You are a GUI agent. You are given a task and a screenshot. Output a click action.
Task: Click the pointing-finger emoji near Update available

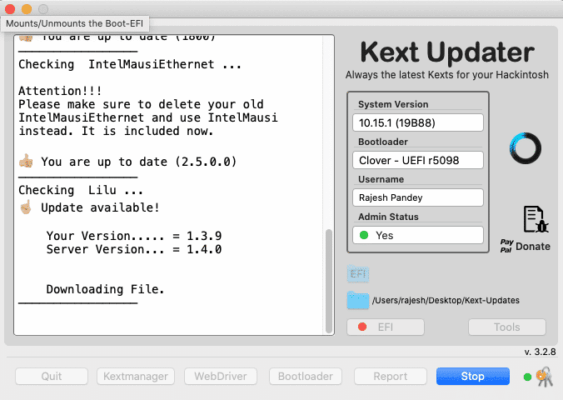(26, 207)
